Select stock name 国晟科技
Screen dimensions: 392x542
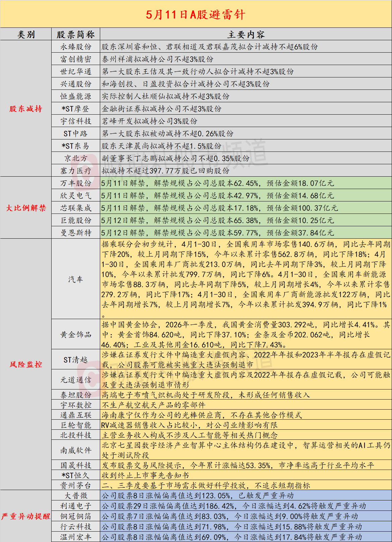pos(76,466)
